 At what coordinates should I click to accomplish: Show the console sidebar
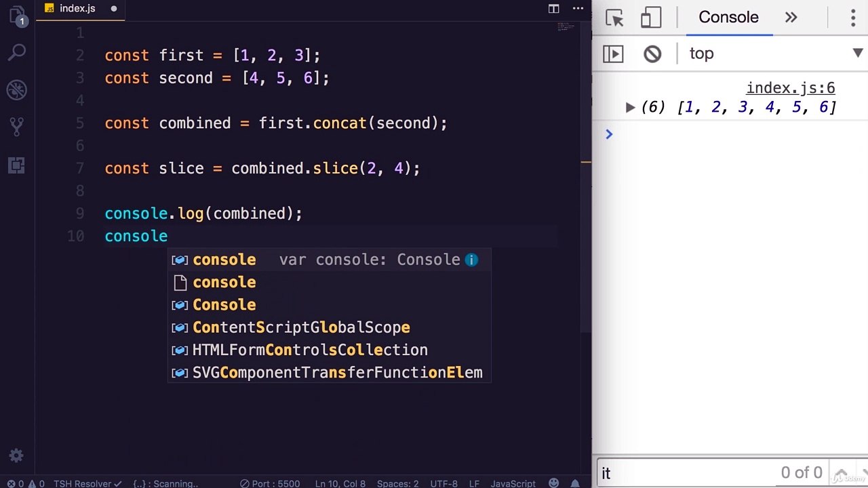point(613,54)
